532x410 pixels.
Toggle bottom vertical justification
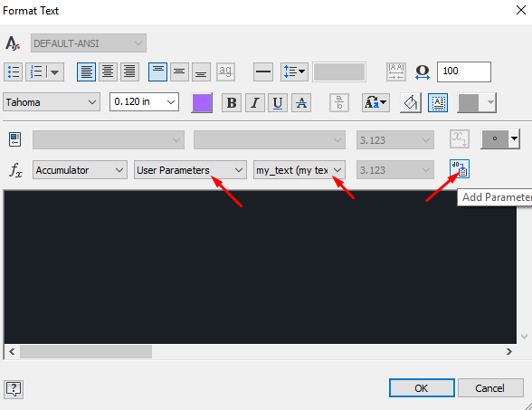pyautogui.click(x=201, y=72)
